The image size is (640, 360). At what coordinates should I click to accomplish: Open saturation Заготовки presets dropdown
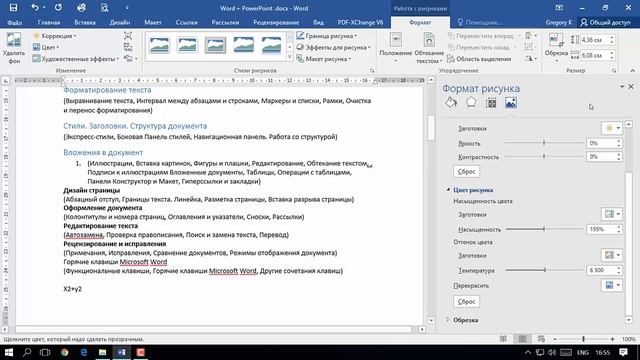point(611,214)
